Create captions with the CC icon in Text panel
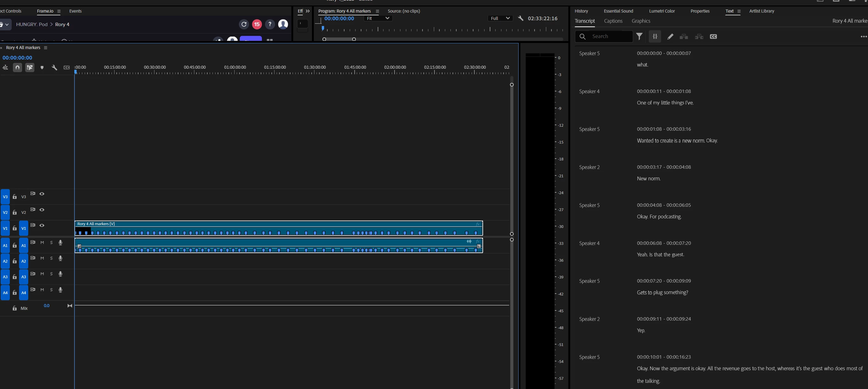This screenshot has width=868, height=389. [713, 37]
